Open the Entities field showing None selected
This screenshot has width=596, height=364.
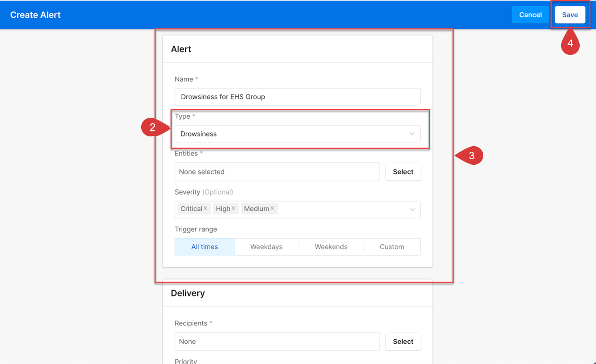(x=277, y=172)
